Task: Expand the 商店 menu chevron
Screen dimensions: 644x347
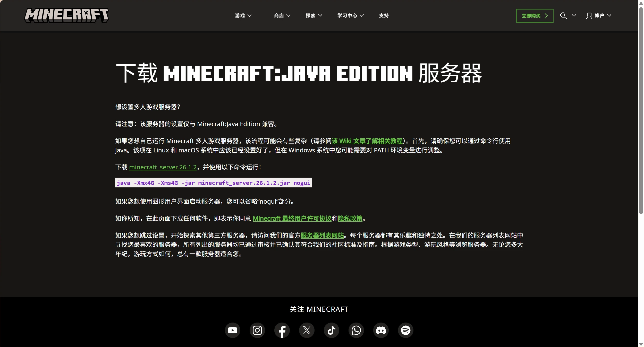Action: coord(288,16)
